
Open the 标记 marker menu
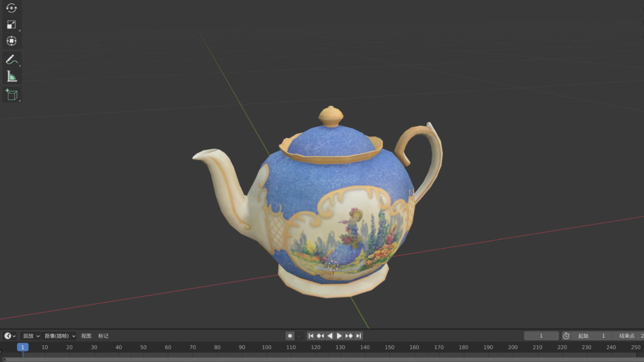pyautogui.click(x=103, y=336)
